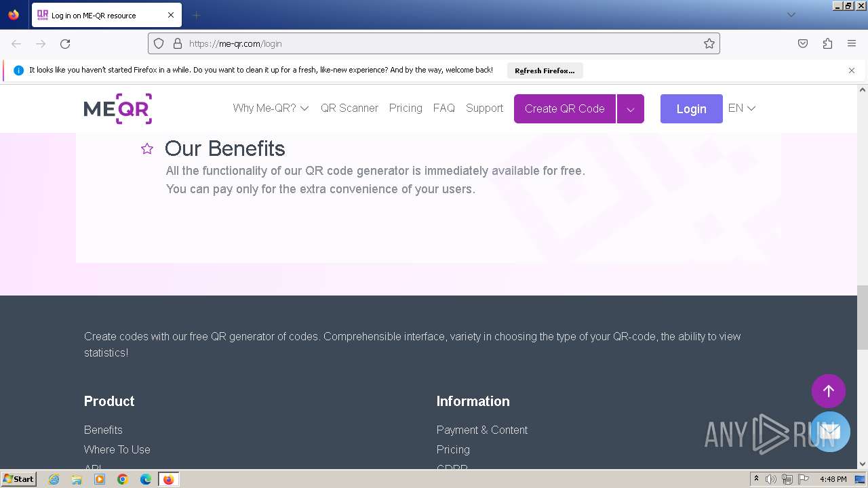Click the star icon beside Our Benefits
The height and width of the screenshot is (488, 868).
pos(147,148)
